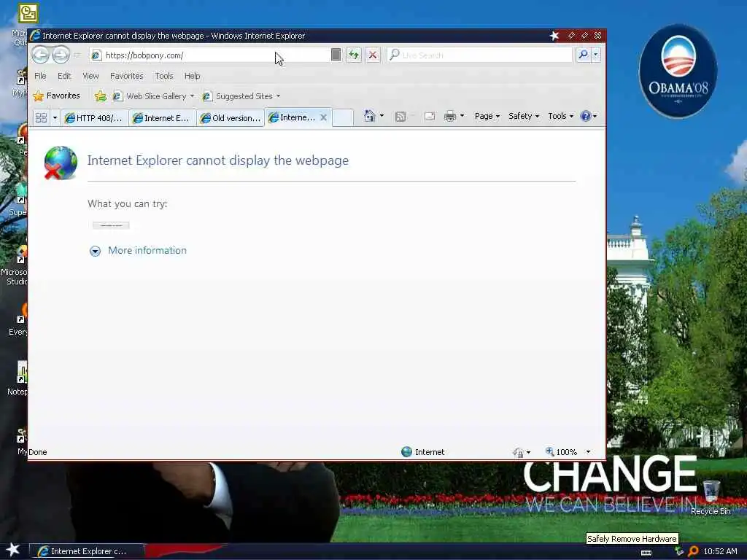The image size is (747, 560).
Task: Open the yellow-green desktop icon at top left
Action: coord(28,13)
